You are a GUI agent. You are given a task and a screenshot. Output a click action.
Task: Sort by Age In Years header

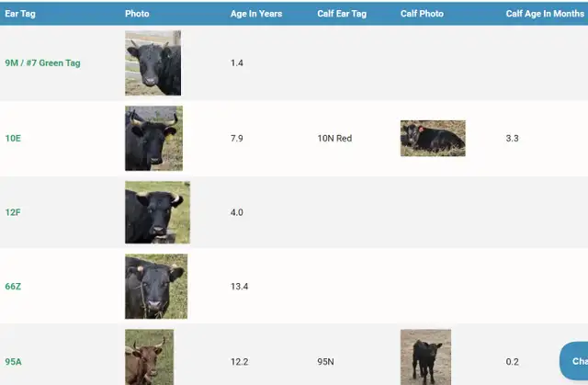click(x=256, y=14)
